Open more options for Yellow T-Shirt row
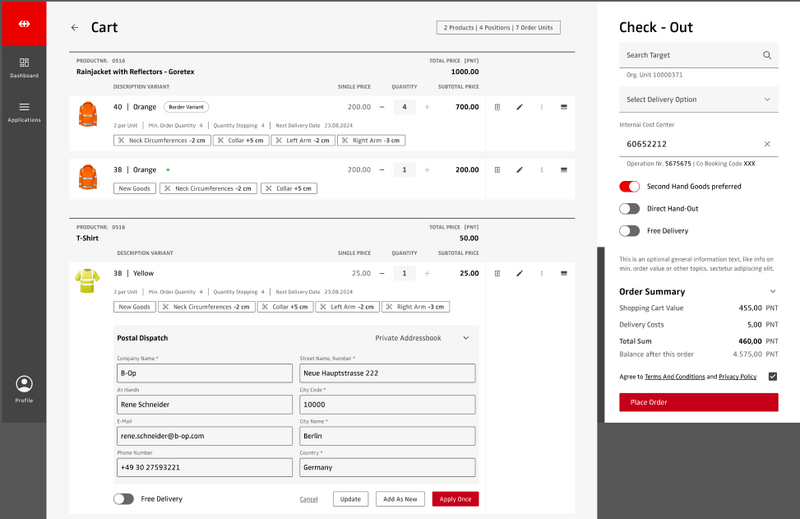Screen dimensions: 800x519 tap(541, 273)
